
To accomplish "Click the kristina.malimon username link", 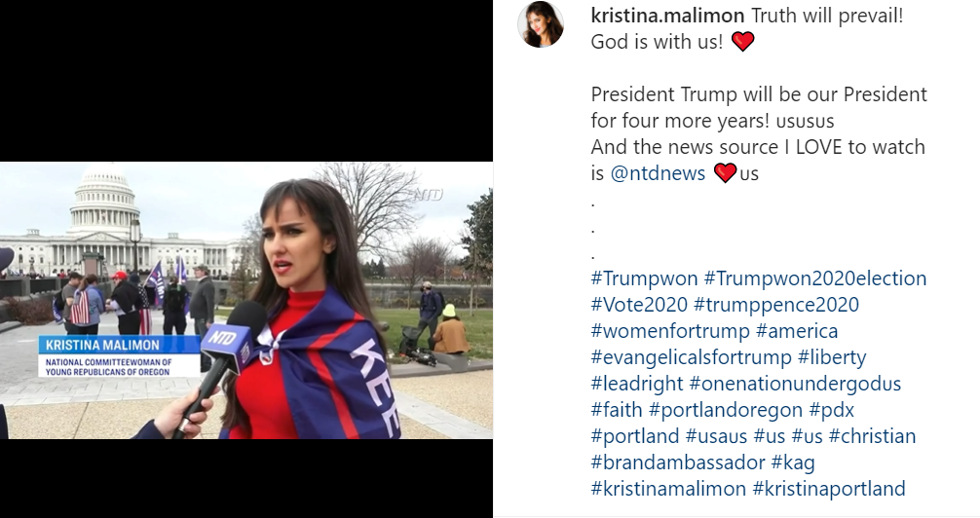I will pyautogui.click(x=667, y=16).
